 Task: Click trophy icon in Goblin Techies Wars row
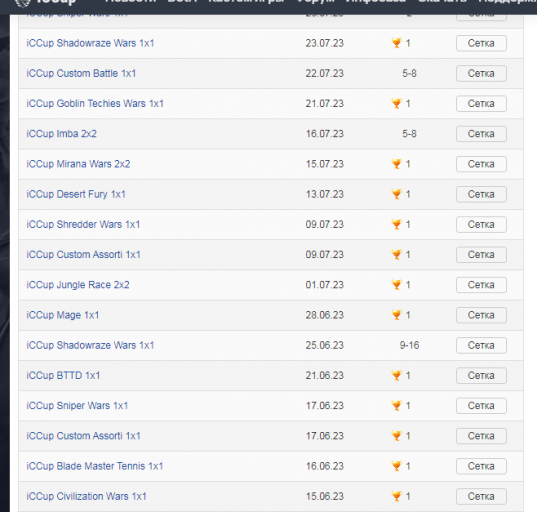[396, 103]
